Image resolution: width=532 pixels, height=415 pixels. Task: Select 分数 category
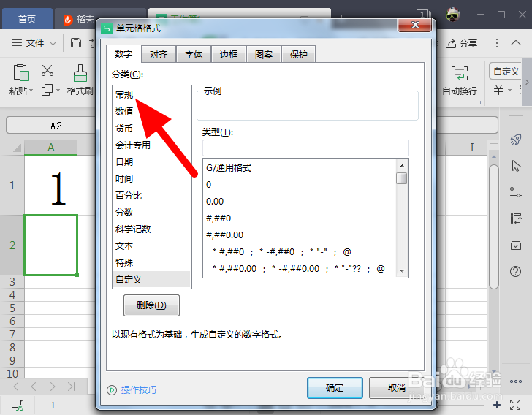coord(151,212)
